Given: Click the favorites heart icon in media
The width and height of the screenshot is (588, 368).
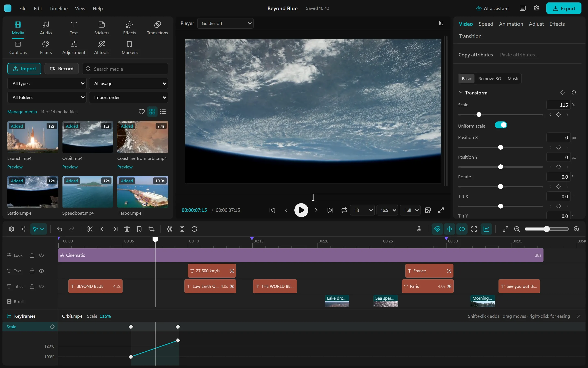Looking at the screenshot, I should [141, 112].
